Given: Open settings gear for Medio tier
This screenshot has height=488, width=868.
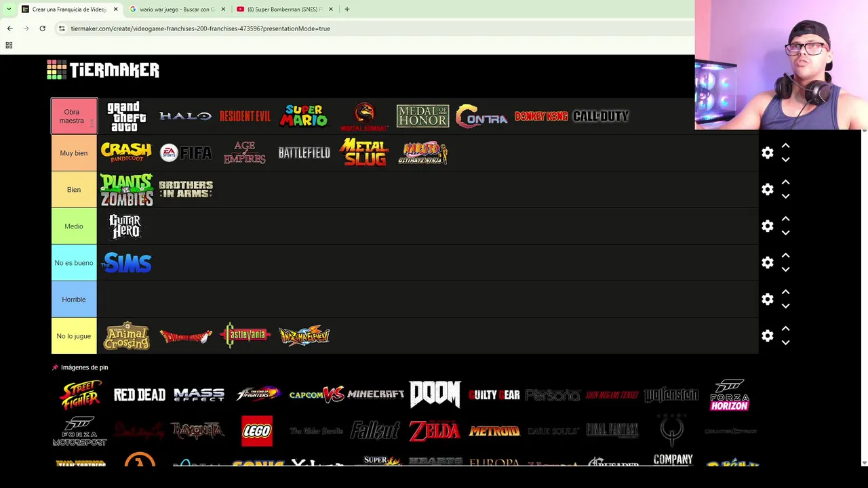Looking at the screenshot, I should tap(767, 226).
